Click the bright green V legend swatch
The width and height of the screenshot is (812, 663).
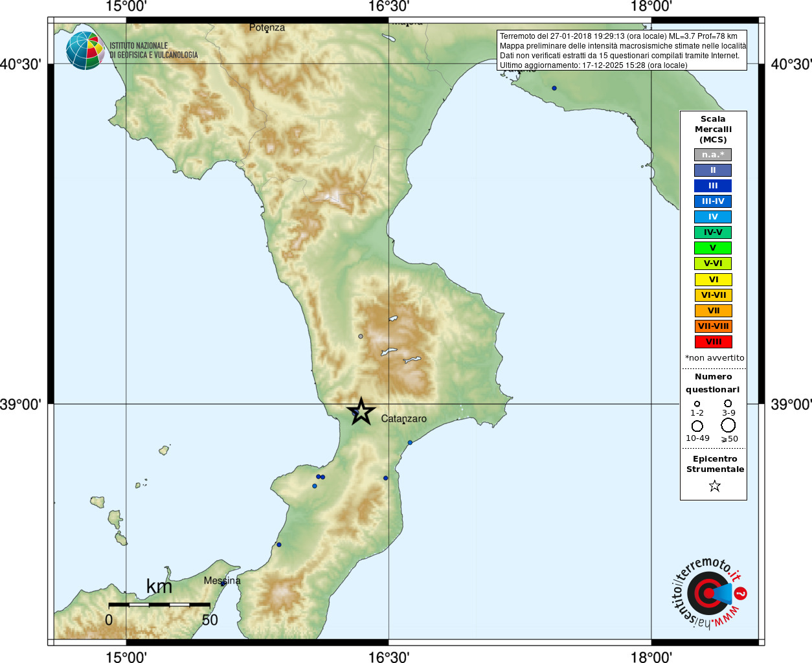pos(713,248)
